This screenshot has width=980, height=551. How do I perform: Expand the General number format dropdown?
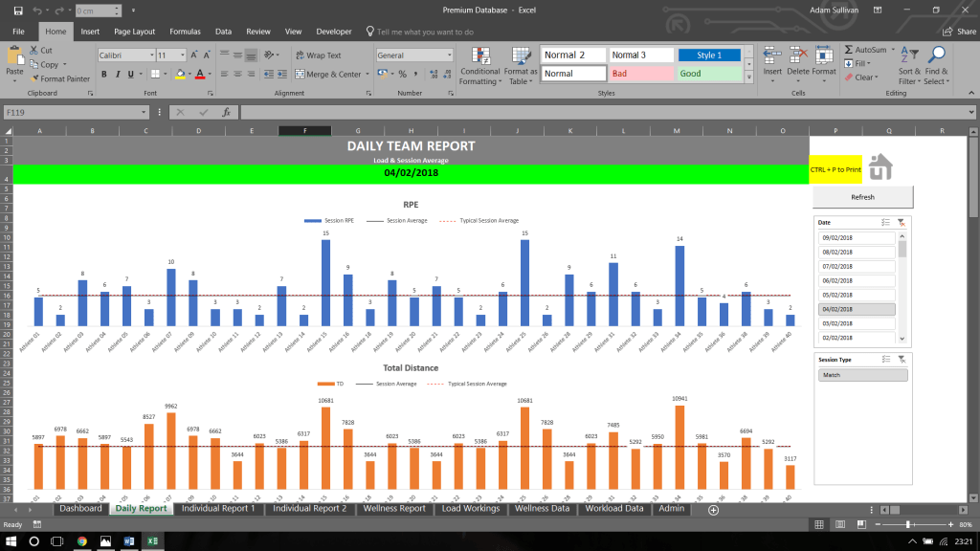click(x=448, y=55)
